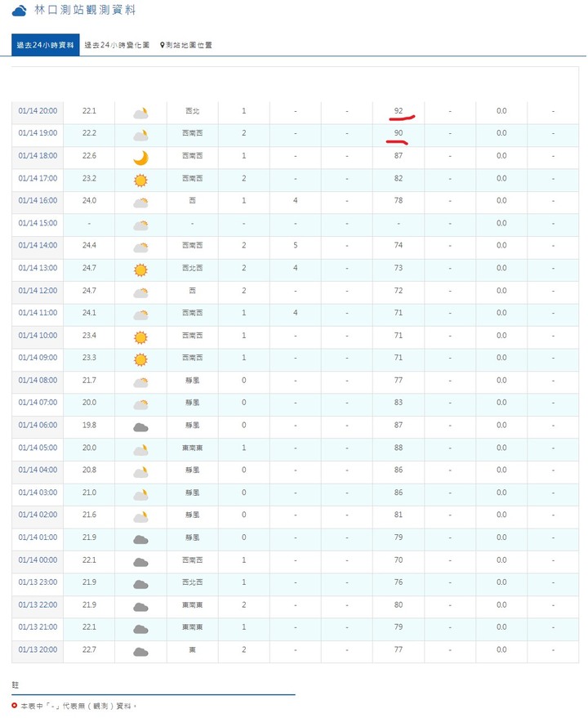Screen dimensions: 588x718
Task: Click the grey cloud icon at 01/13 22:00
Action: tap(140, 607)
